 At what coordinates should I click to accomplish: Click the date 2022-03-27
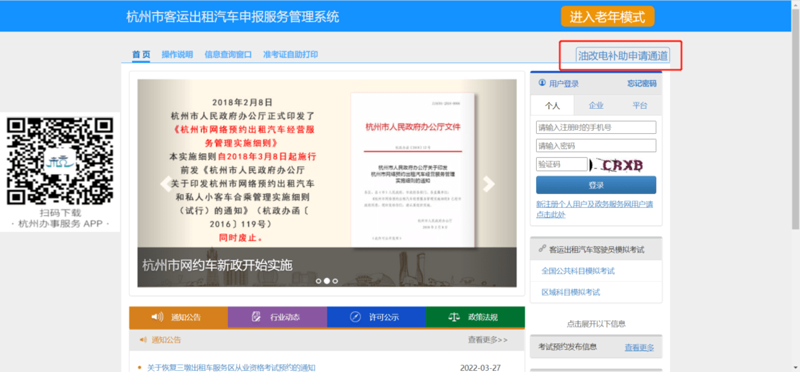pos(480,367)
